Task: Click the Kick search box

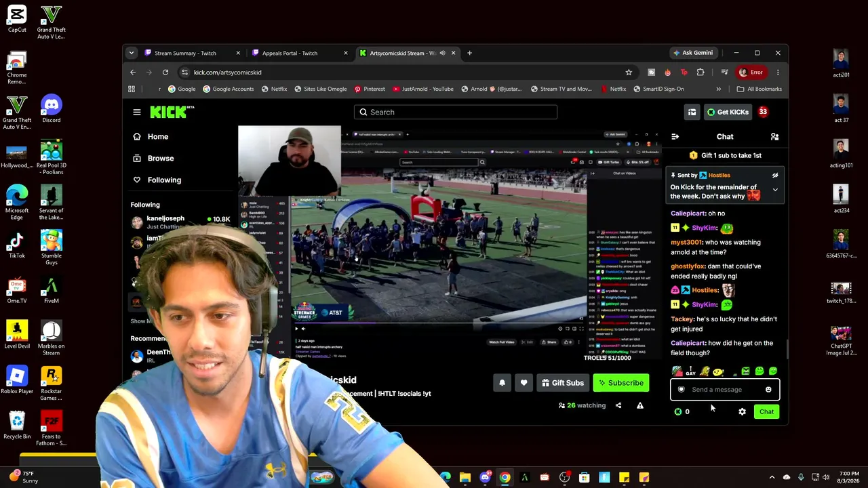Action: pyautogui.click(x=455, y=112)
